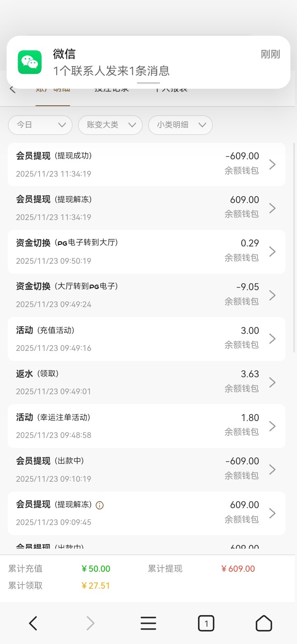Tap the WeChat message notification banner text
This screenshot has height=644, width=297.
[111, 71]
